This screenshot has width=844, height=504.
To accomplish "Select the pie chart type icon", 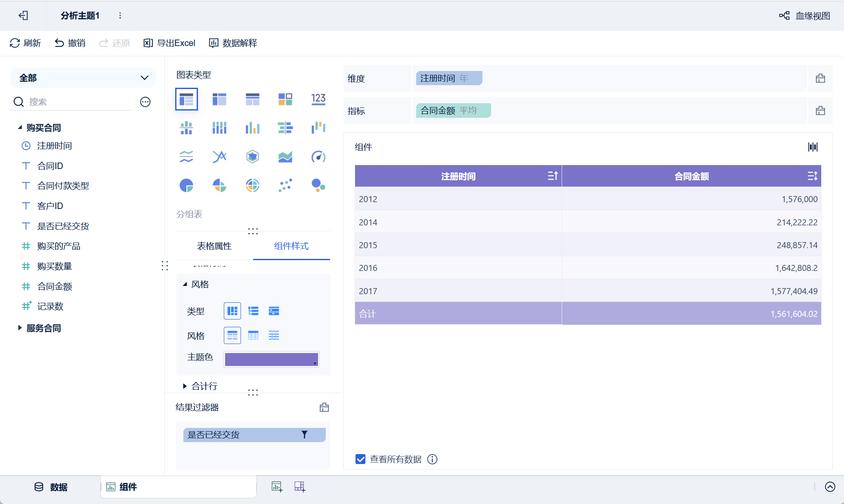I will point(186,185).
